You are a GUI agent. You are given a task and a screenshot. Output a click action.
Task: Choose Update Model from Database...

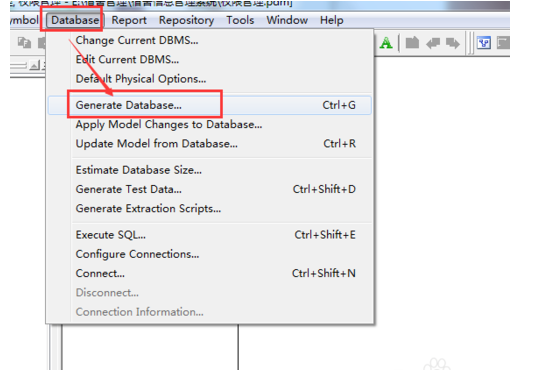click(x=210, y=143)
